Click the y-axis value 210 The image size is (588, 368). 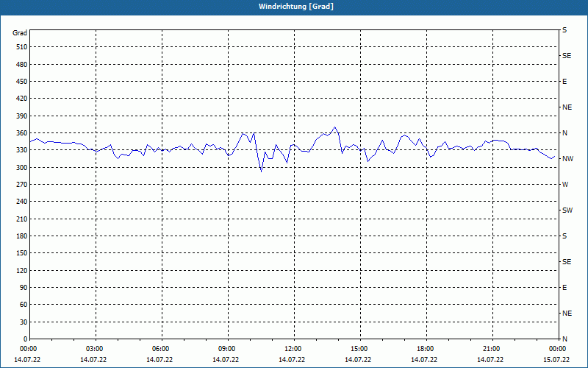[22, 219]
